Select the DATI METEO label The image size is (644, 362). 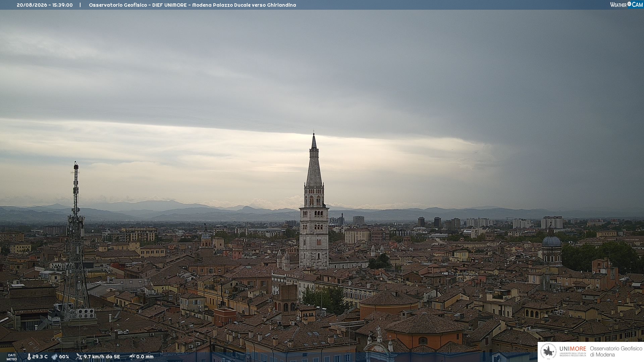coord(12,357)
